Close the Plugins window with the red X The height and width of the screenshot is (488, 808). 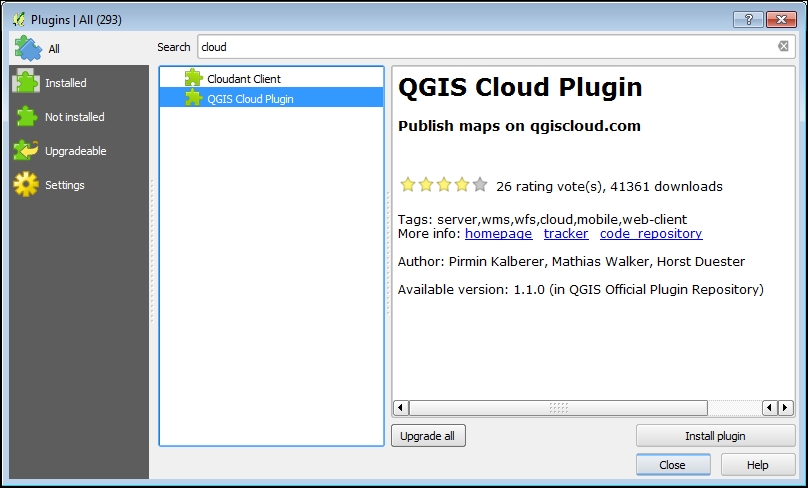781,20
